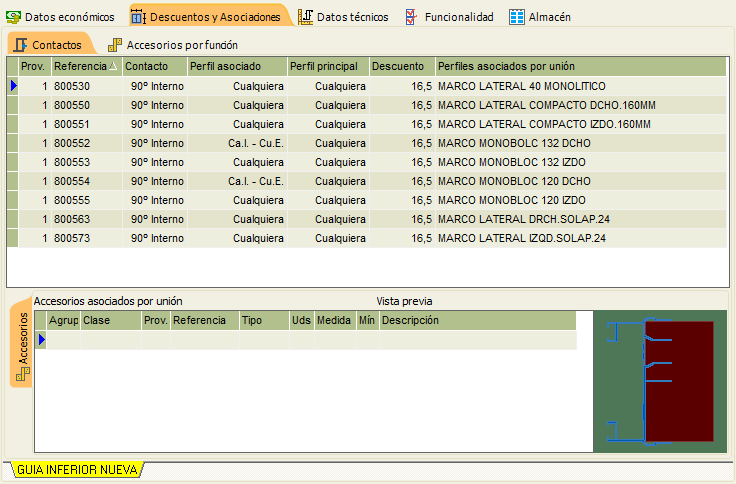The height and width of the screenshot is (484, 736).
Task: Click the 16,5 discount in row 800573
Action: 402,238
